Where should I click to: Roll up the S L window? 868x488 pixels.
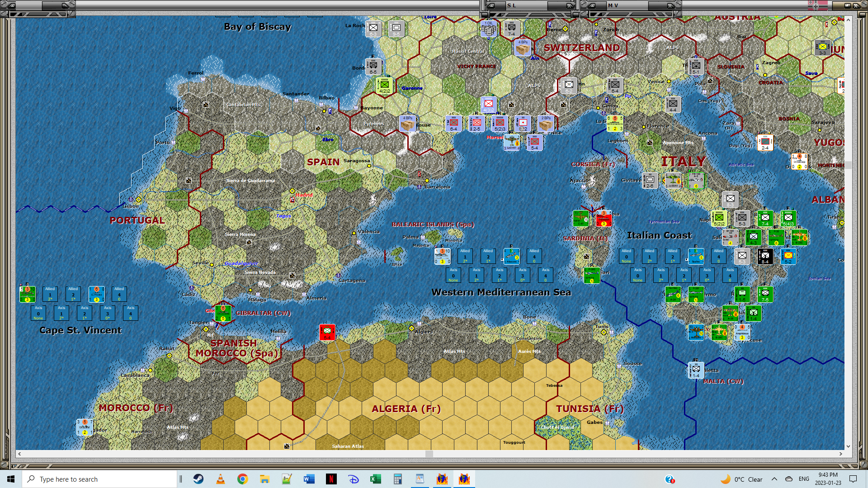pos(491,5)
